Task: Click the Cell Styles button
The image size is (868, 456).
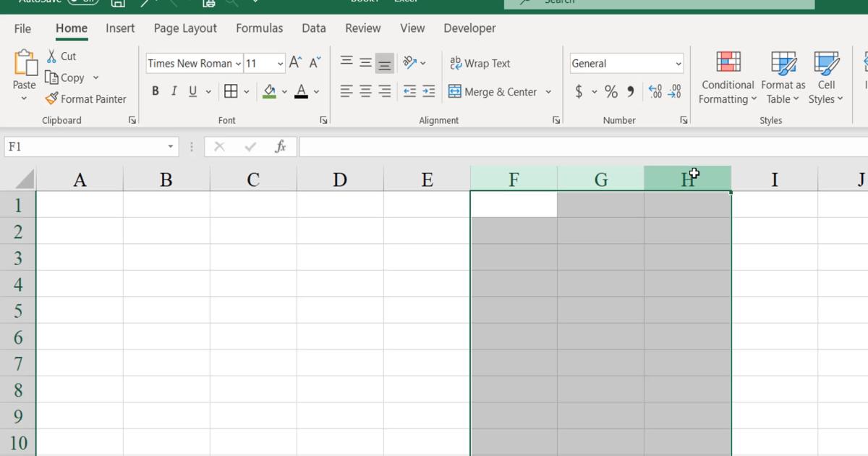Action: (x=825, y=77)
